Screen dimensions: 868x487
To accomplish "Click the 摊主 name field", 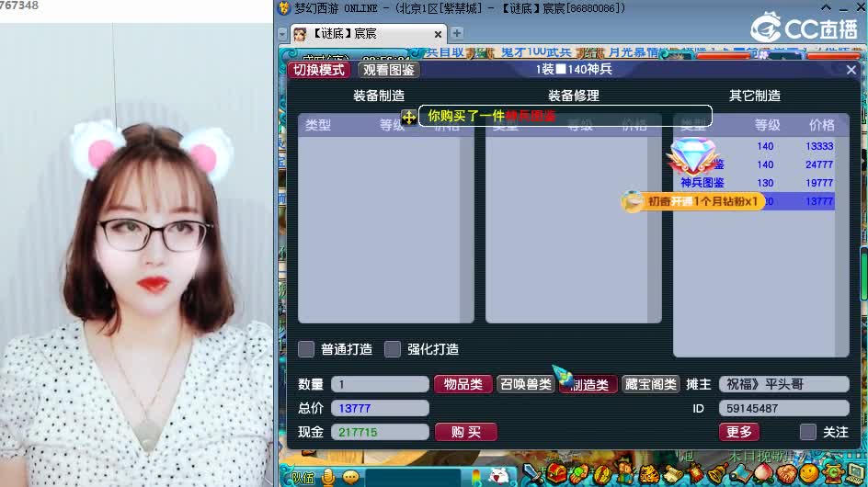I will tap(783, 384).
